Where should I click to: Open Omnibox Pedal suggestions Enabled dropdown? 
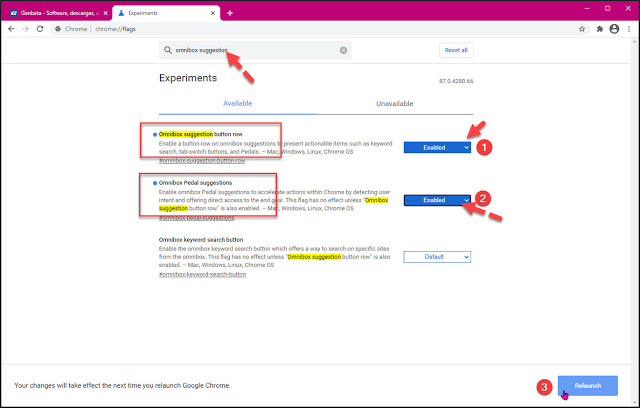tap(436, 200)
